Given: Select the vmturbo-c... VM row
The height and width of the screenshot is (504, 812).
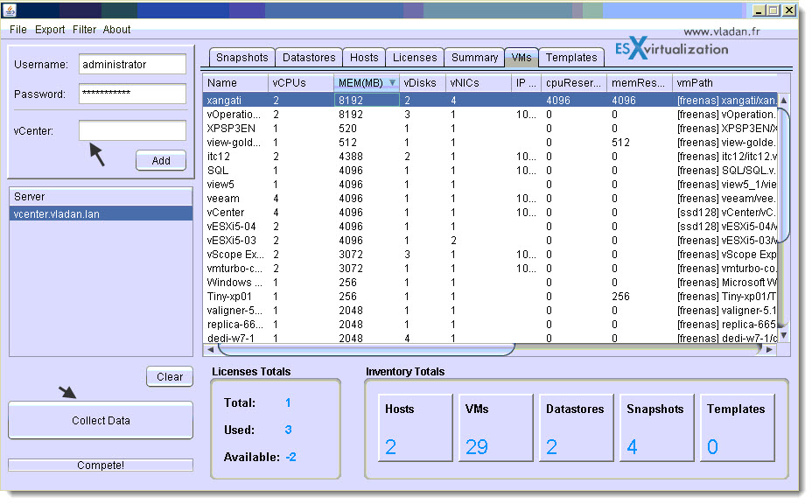Looking at the screenshot, I should (x=490, y=269).
